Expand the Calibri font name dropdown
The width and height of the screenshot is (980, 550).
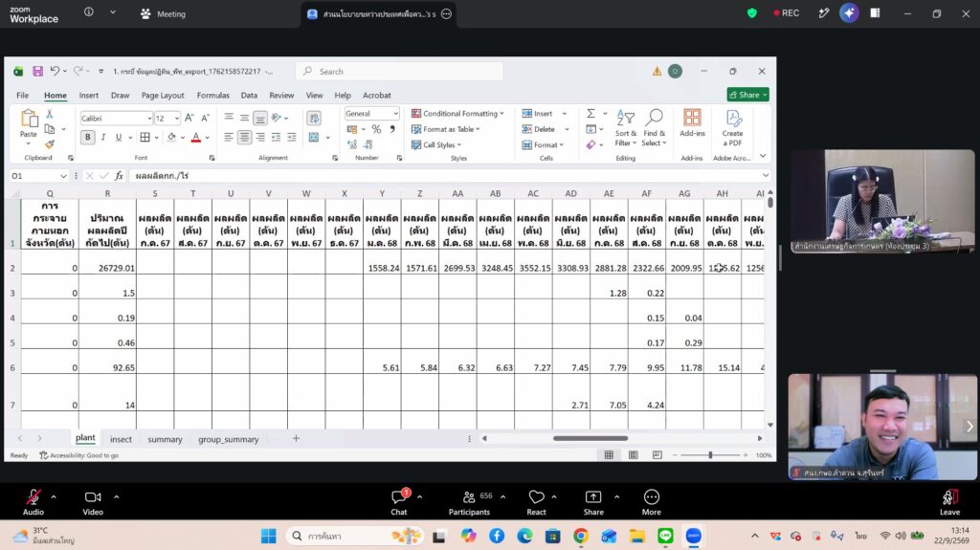pos(149,118)
